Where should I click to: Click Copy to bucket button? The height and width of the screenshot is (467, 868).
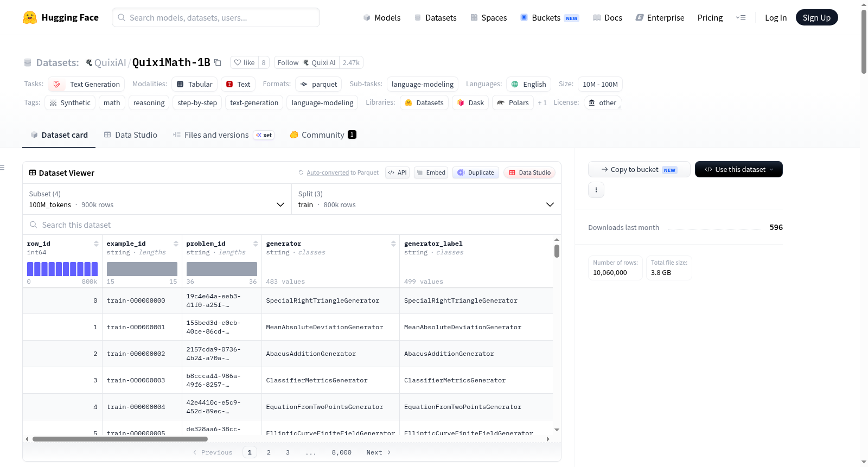pyautogui.click(x=639, y=169)
